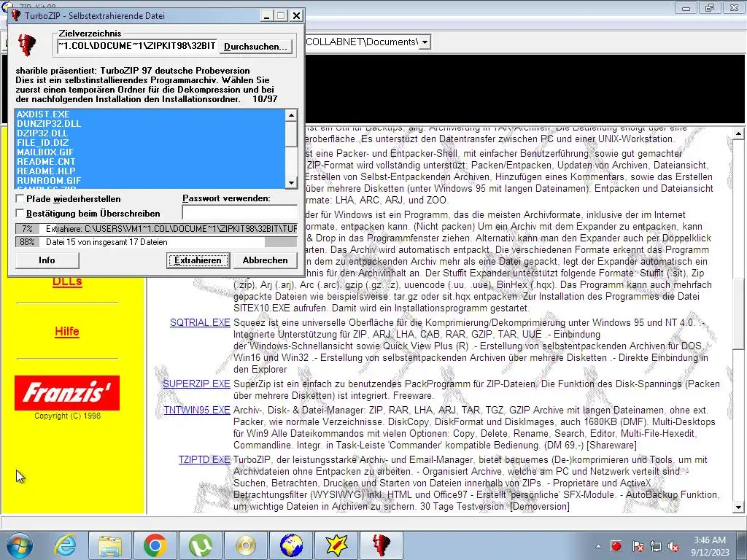Click the Passwort verwenden field
This screenshot has width=747, height=560.
tap(239, 212)
